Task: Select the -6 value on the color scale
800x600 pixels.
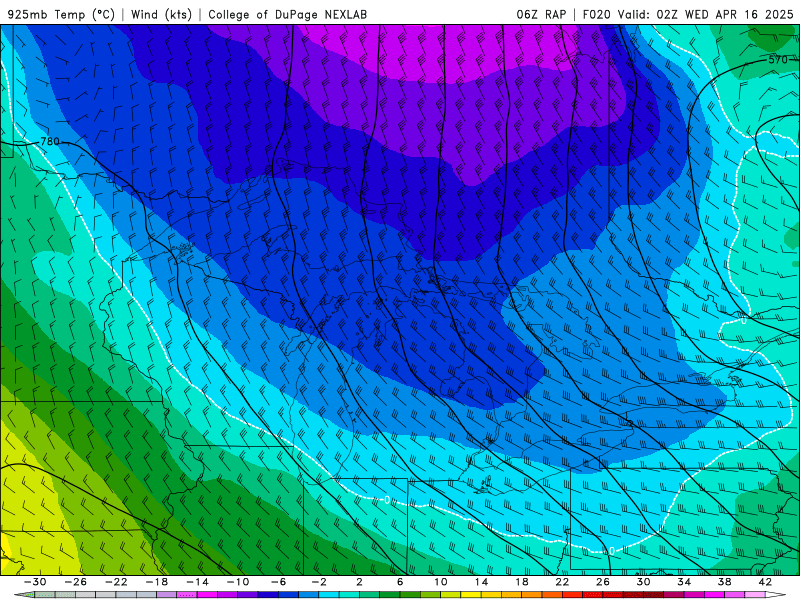Action: 279,582
